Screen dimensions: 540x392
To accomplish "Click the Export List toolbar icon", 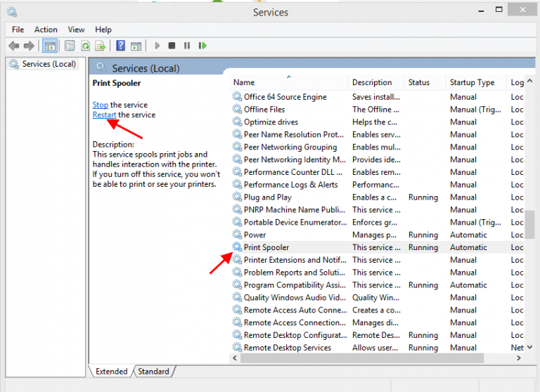I will (101, 46).
